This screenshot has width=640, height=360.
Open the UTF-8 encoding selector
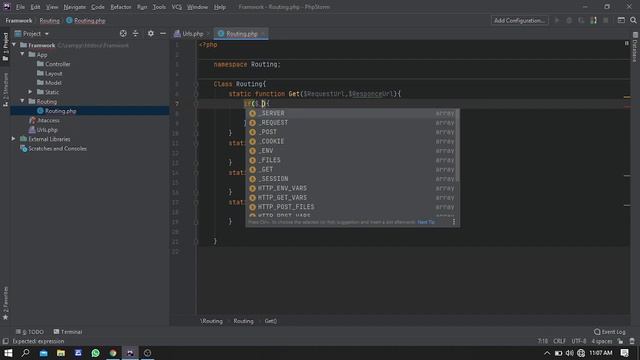coord(579,341)
